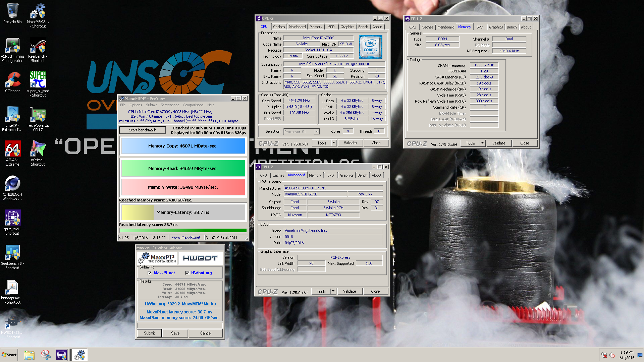The image size is (644, 362).
Task: Expand Tools dropdown arrow in CPU tab window
Action: coord(334,143)
